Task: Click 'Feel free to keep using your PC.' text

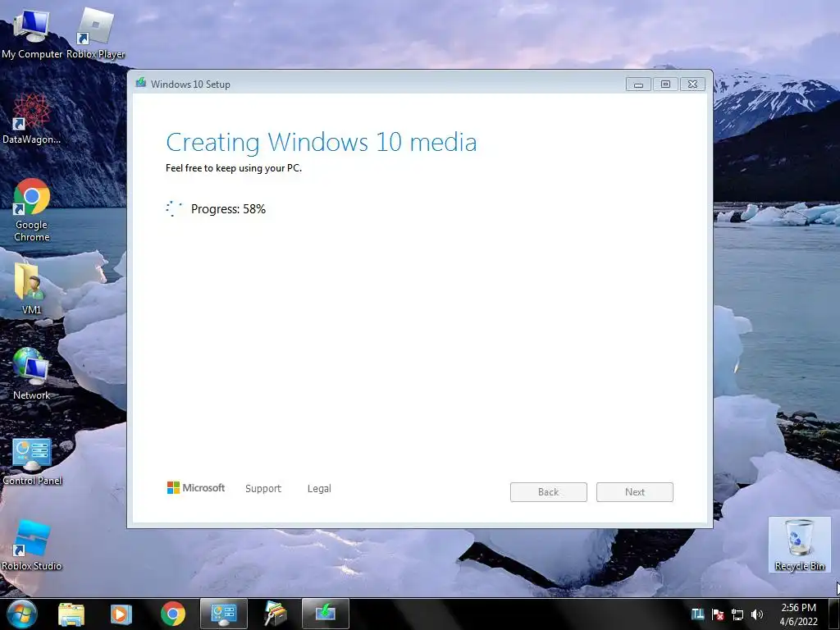Action: point(234,168)
